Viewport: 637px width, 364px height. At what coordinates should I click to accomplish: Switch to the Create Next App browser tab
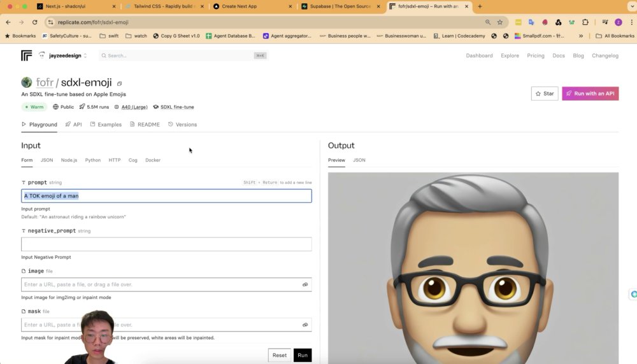252,6
